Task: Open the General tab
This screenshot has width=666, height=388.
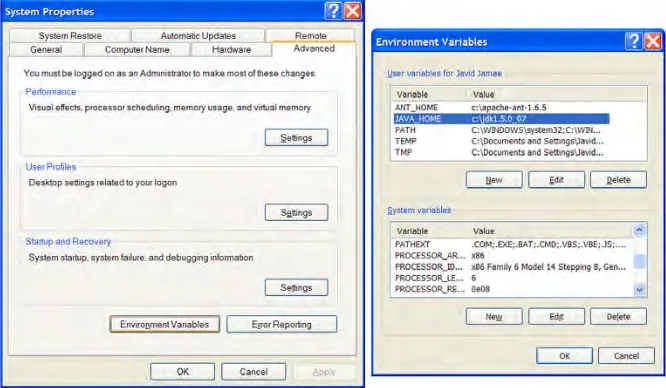Action: (x=46, y=50)
